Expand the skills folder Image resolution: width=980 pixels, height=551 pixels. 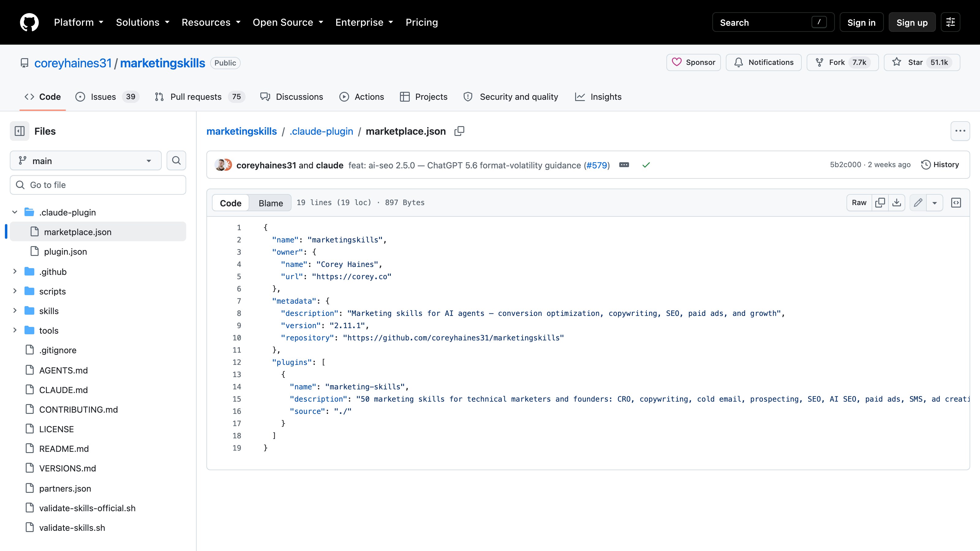pos(15,311)
